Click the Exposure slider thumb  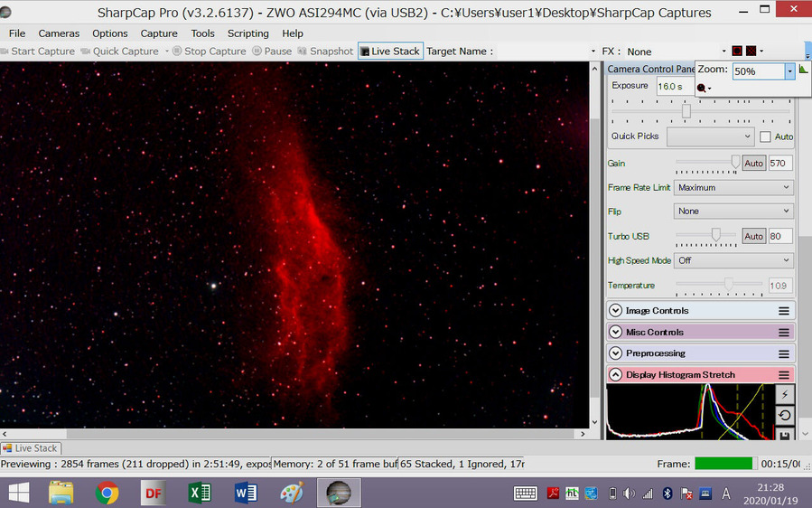[x=686, y=111]
